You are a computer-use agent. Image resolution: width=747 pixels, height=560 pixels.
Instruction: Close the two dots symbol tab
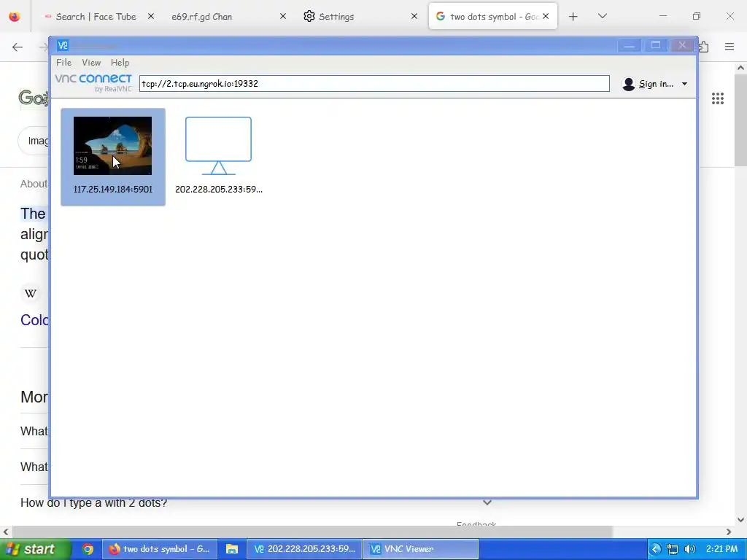546,16
